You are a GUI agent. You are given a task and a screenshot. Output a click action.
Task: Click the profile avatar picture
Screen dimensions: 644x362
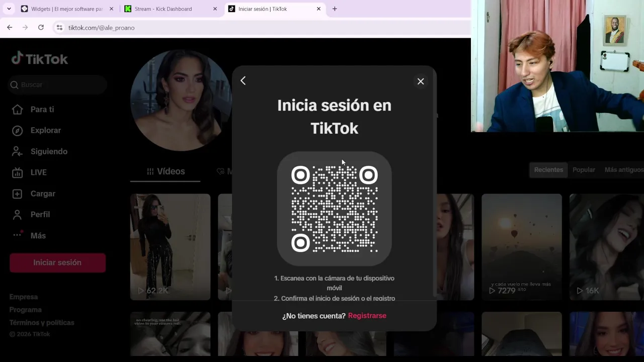tap(181, 101)
